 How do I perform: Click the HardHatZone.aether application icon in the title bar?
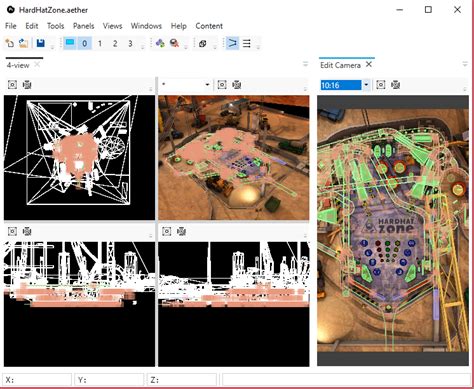pos(11,10)
